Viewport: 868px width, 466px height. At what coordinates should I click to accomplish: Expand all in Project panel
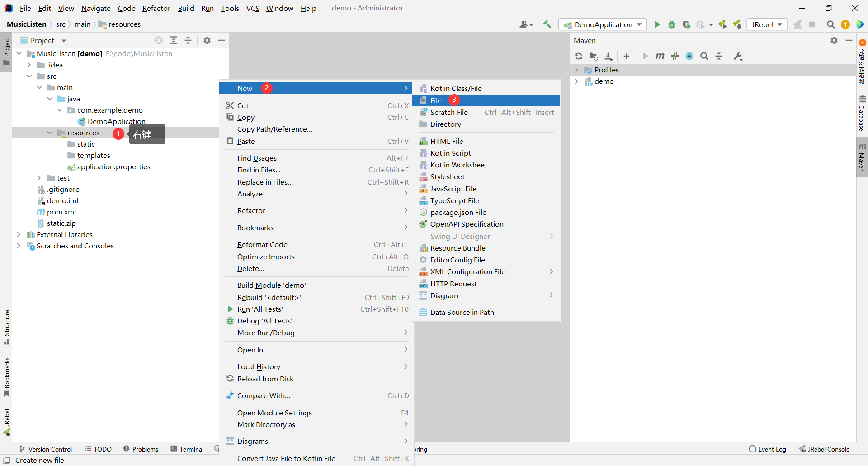(x=174, y=40)
